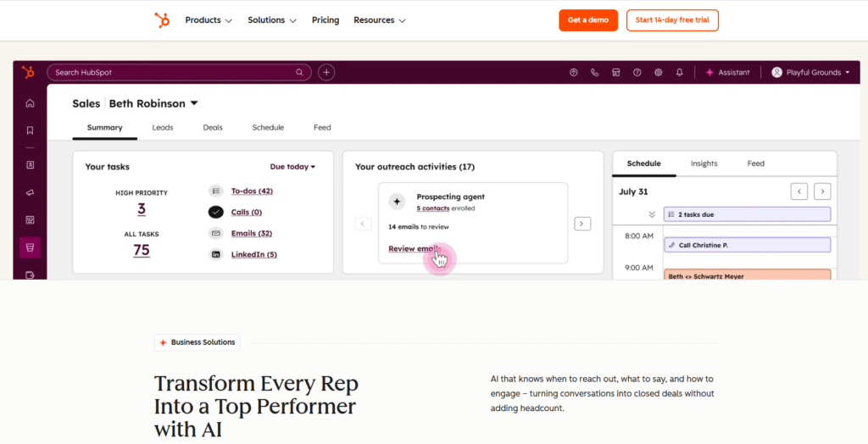Screen dimensions: 868x444
Task: Click the Emails envelope icon
Action: coord(216,233)
